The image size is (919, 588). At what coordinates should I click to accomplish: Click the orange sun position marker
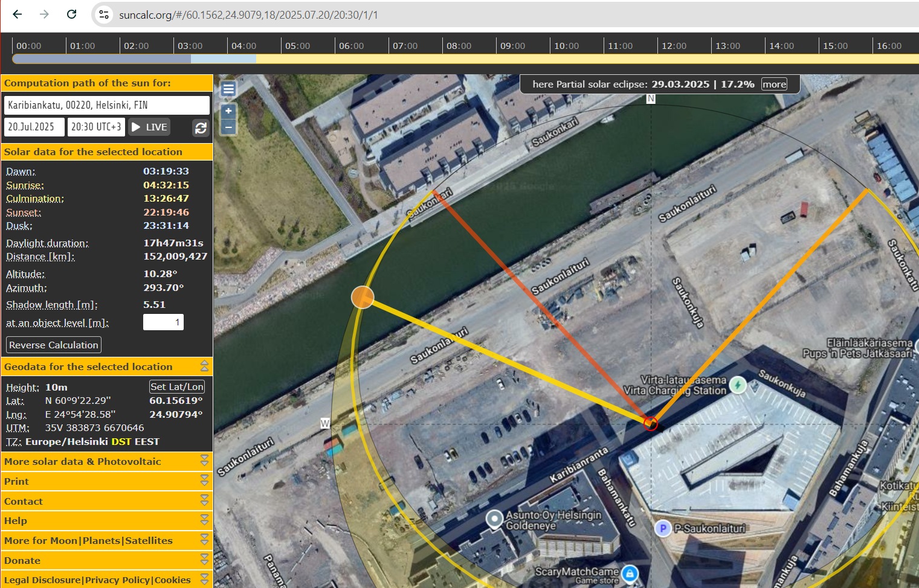click(x=363, y=297)
